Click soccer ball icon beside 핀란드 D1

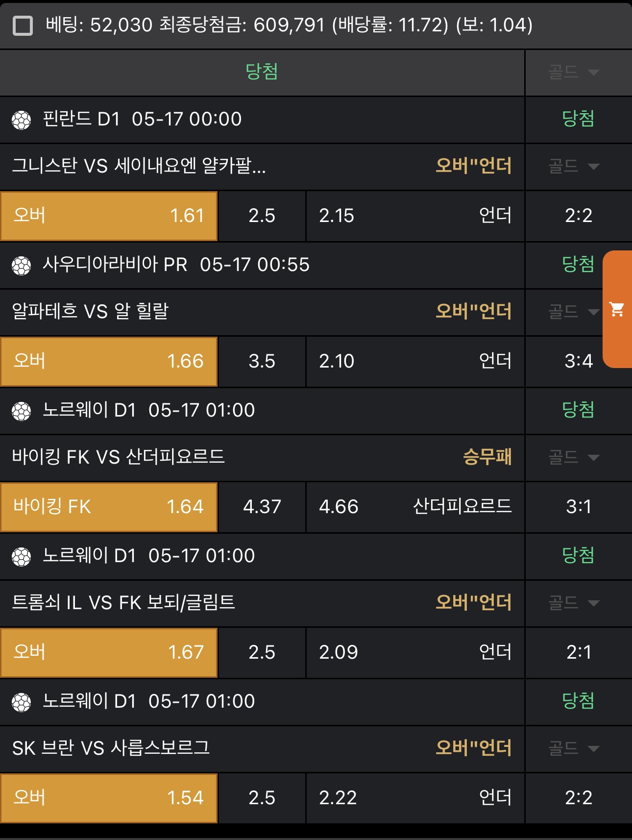click(x=22, y=120)
